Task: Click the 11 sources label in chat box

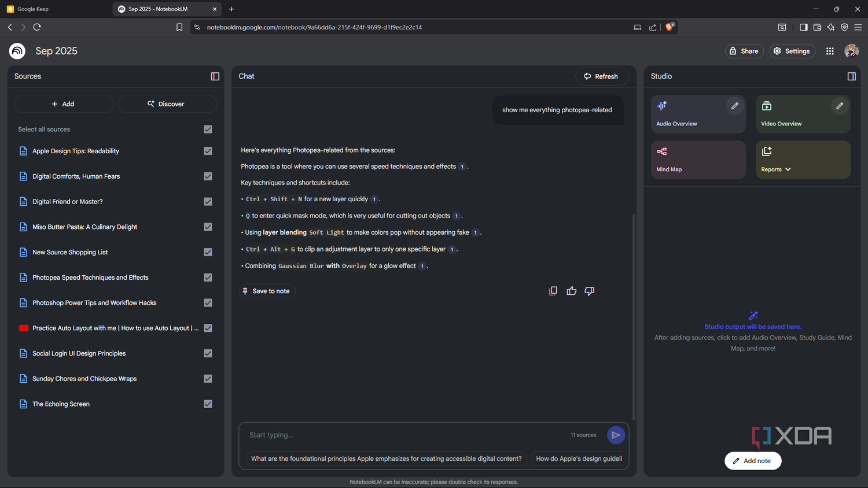Action: (x=583, y=435)
